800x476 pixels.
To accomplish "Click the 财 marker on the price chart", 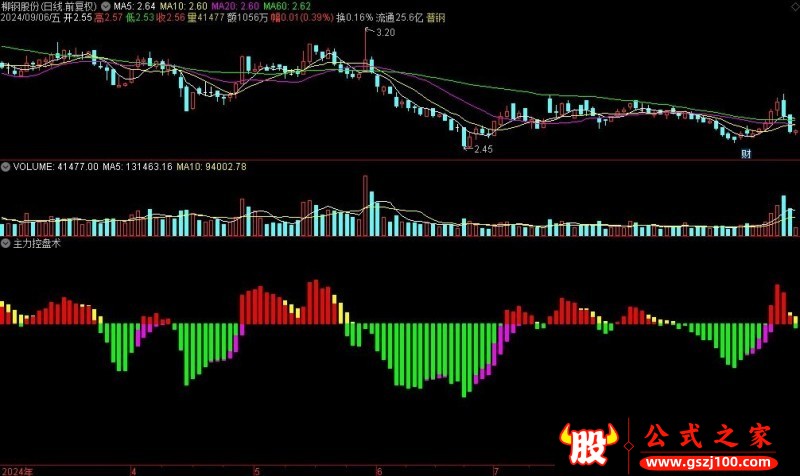I will (746, 153).
